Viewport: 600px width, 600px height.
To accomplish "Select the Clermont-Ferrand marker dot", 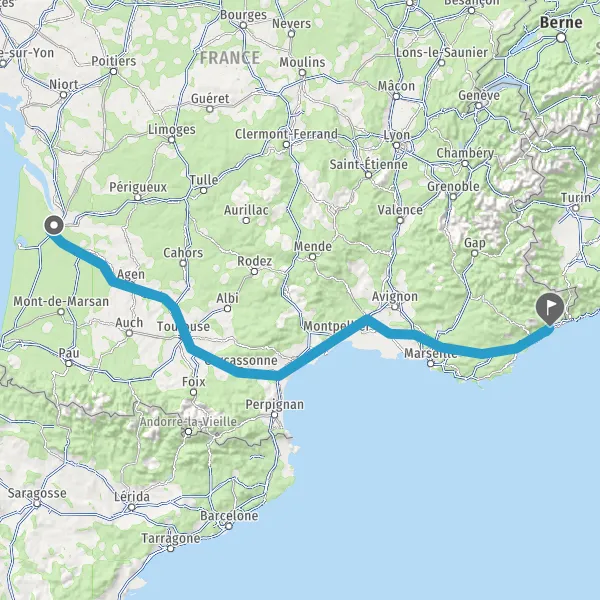I will [286, 144].
